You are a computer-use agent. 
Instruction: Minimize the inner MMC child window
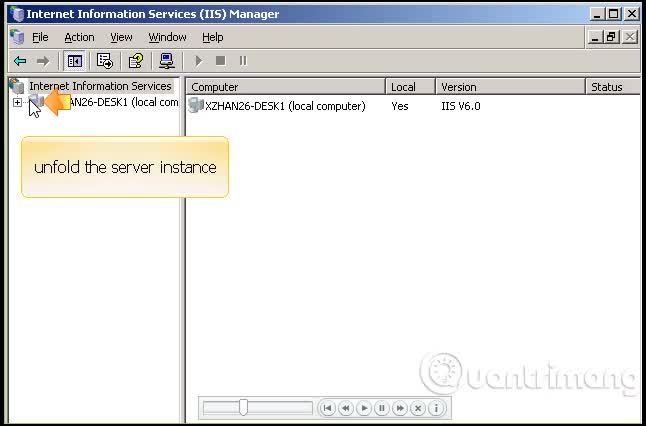(595, 37)
